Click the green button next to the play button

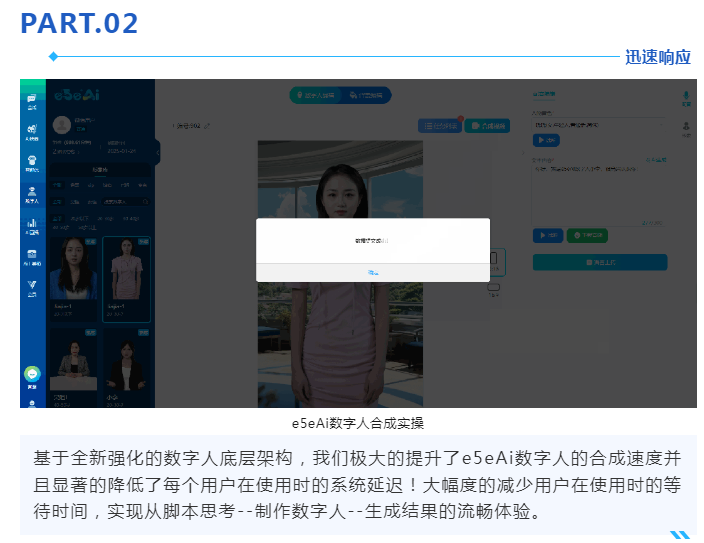587,235
